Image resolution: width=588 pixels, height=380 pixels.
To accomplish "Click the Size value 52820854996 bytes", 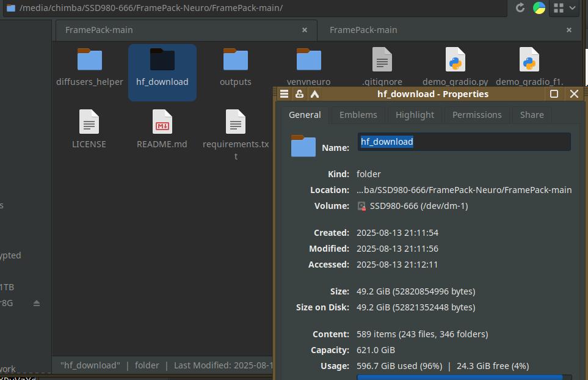I will [x=416, y=291].
